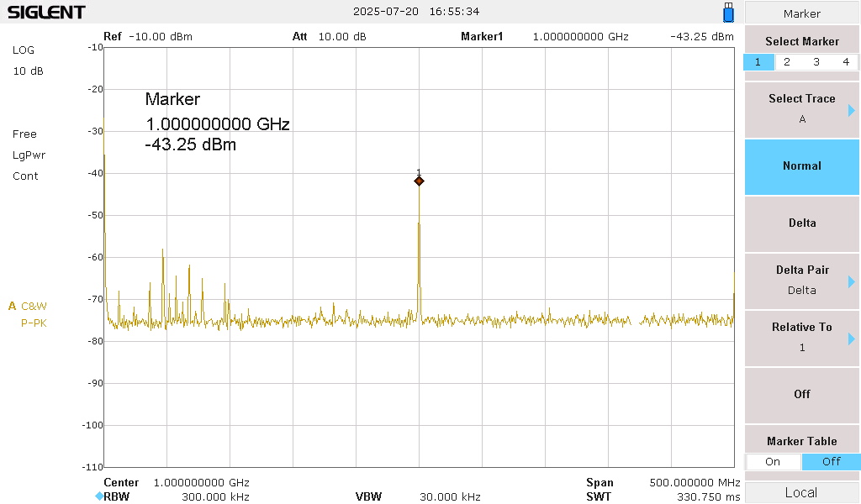Image resolution: width=861 pixels, height=504 pixels.
Task: Click the 10 dB per division label
Action: [x=28, y=71]
